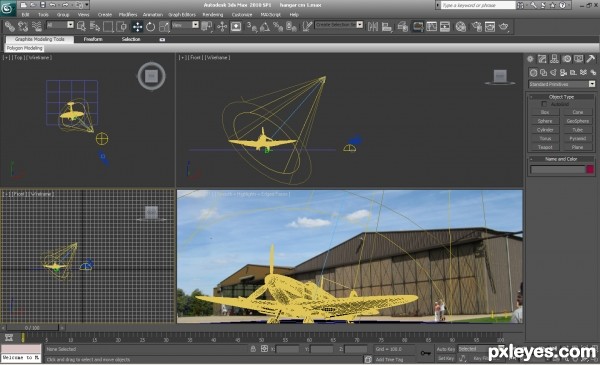Open the Modifiers menu
Image resolution: width=600 pixels, height=365 pixels.
[x=128, y=15]
